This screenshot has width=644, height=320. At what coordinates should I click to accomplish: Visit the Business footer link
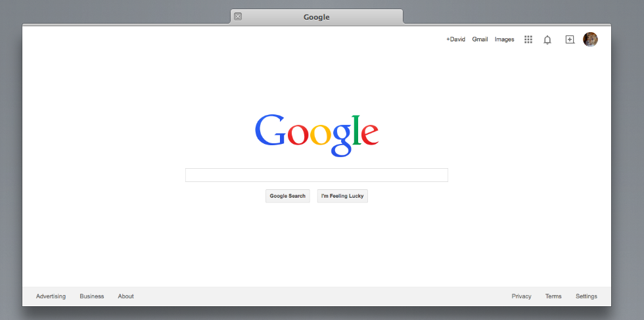92,296
